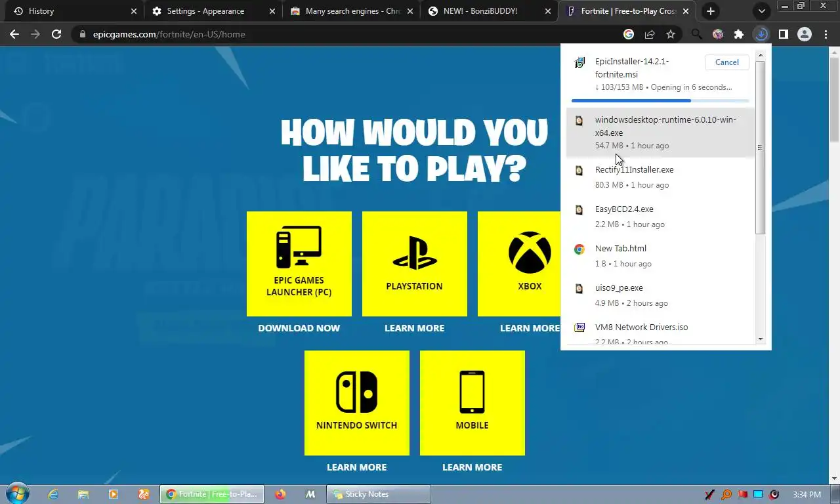
Task: Open Windows Media Player from taskbar
Action: [x=114, y=494]
